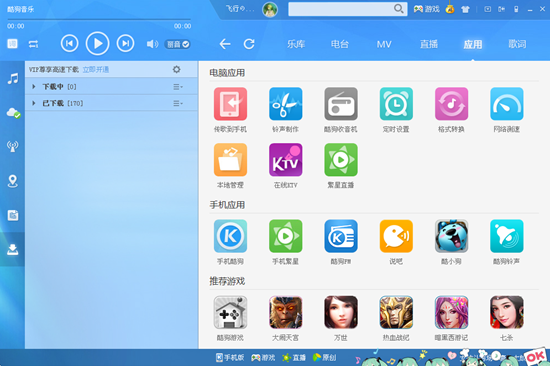The image size is (550, 366).
Task: Open the 下载中 row menu dropdown
Action: (x=178, y=87)
